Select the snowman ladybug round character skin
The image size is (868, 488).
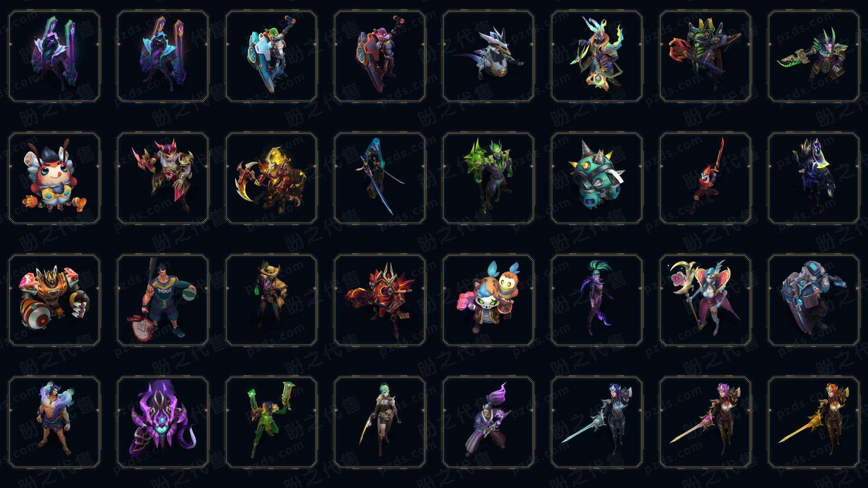click(x=54, y=178)
